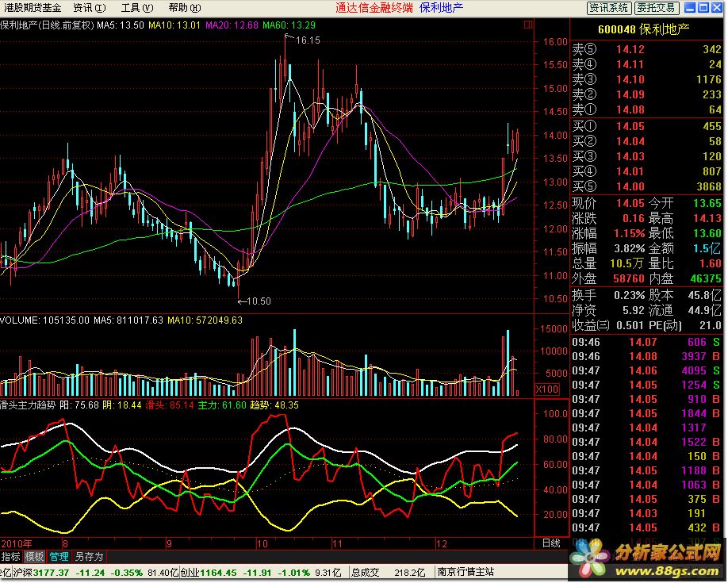The height and width of the screenshot is (583, 728).
Task: Click month 11 marker on timeline
Action: tap(337, 543)
